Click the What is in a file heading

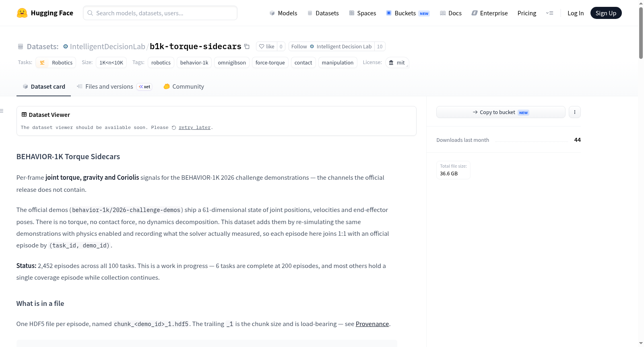click(40, 303)
